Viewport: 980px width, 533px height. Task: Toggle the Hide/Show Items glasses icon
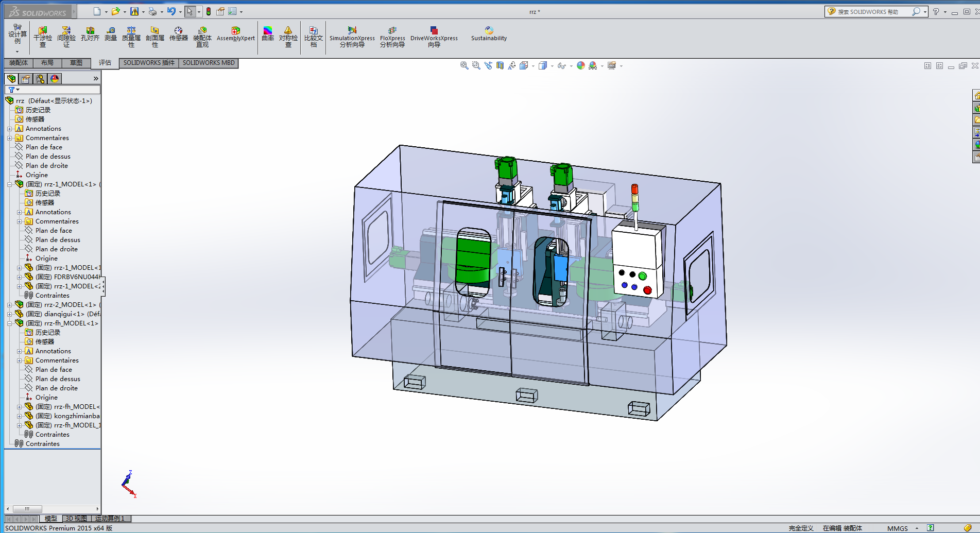(562, 65)
